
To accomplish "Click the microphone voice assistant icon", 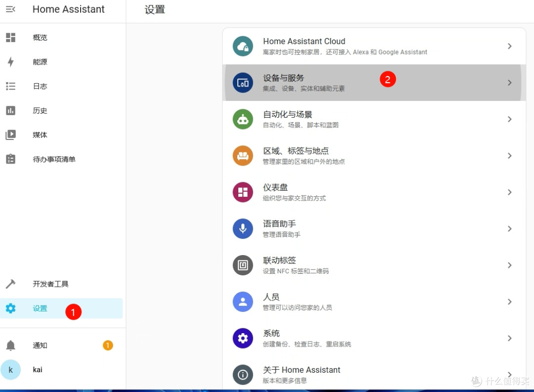I will [x=243, y=228].
